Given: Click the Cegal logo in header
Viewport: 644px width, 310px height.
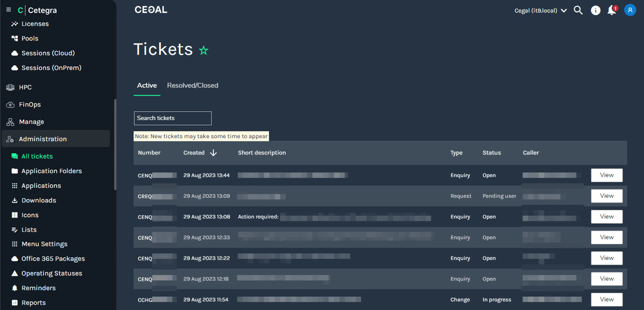Looking at the screenshot, I should tap(151, 10).
